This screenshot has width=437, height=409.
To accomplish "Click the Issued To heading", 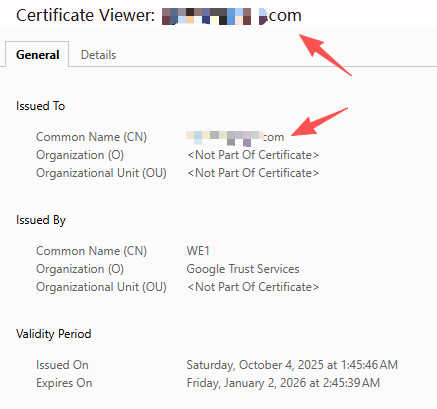I will [x=40, y=106].
